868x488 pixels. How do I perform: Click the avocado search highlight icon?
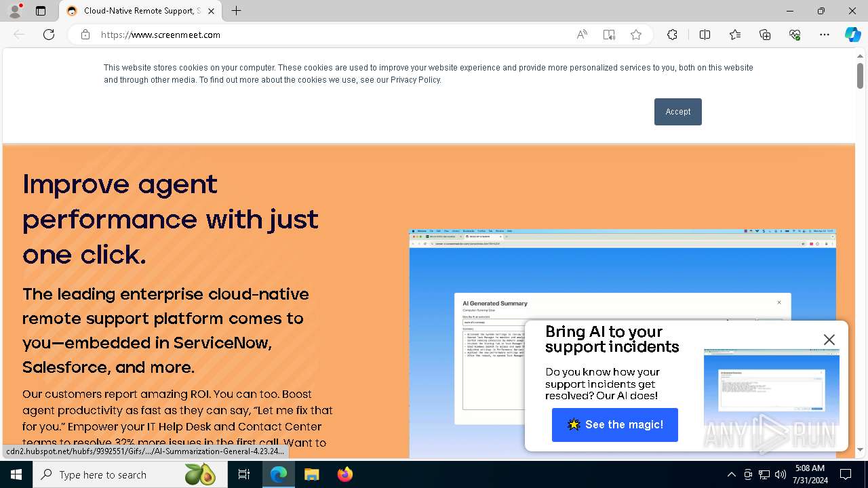[200, 474]
